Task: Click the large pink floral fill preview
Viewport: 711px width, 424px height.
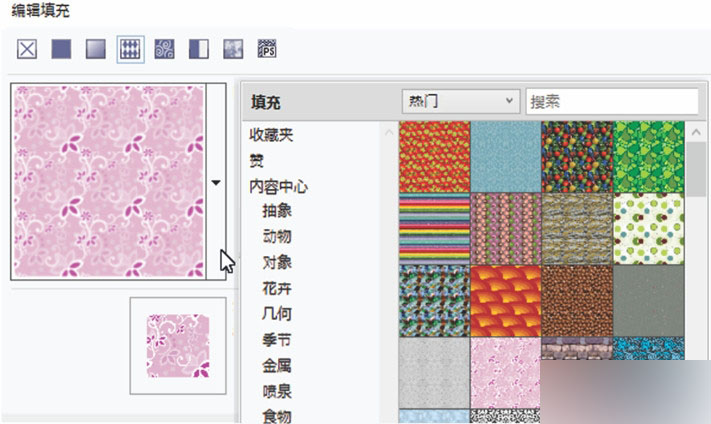Action: click(x=109, y=181)
